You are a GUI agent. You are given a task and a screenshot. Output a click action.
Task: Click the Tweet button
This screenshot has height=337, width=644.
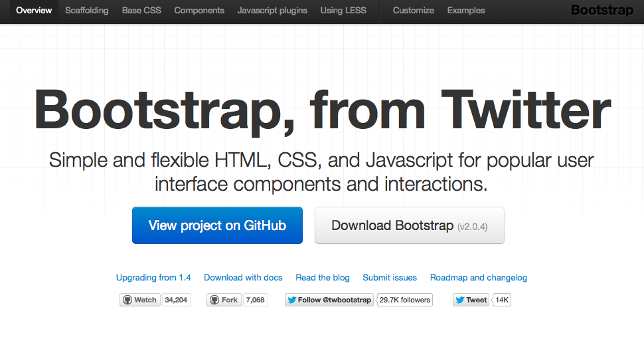[471, 300]
